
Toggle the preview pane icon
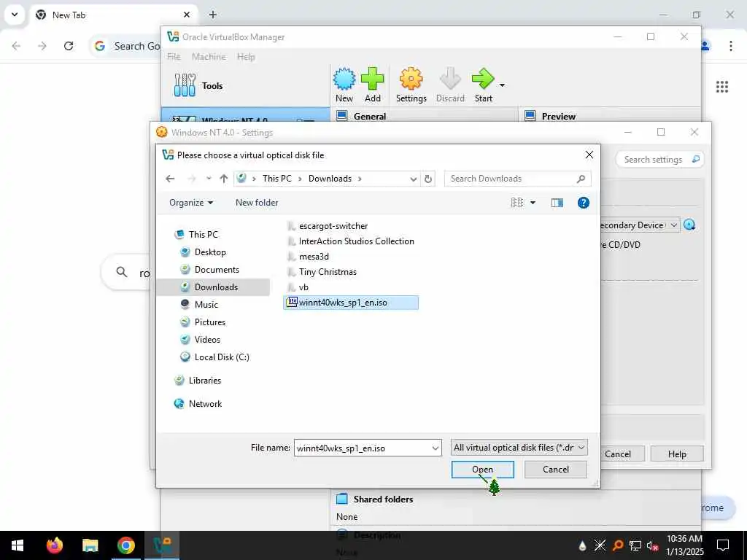(557, 203)
